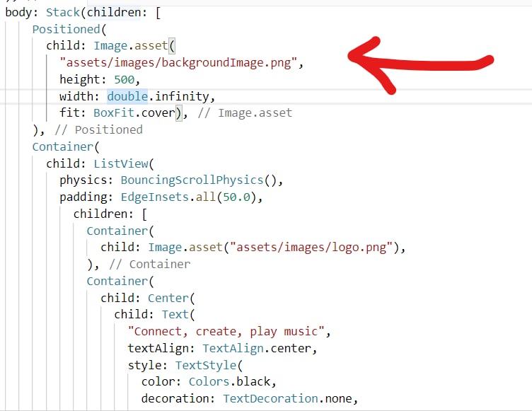
Task: Click TextDecoration in the decoration line
Action: [270, 398]
